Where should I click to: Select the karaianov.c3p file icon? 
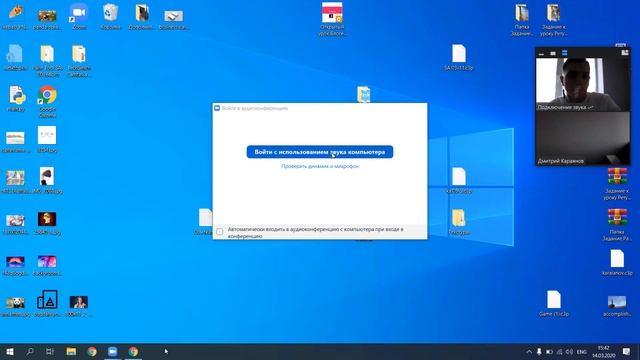coord(617,262)
